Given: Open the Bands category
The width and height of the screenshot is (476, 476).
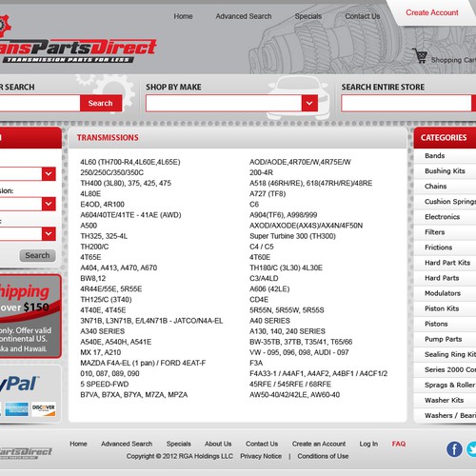Looking at the screenshot, I should (434, 156).
